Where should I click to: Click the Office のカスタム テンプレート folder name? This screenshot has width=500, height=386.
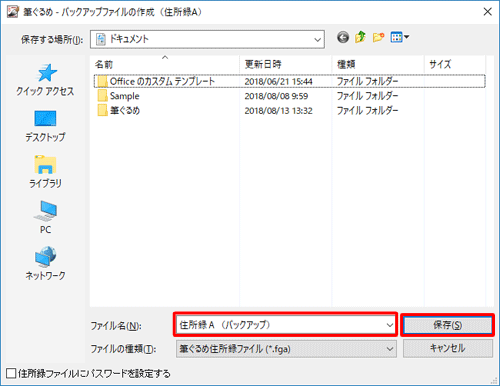[162, 81]
